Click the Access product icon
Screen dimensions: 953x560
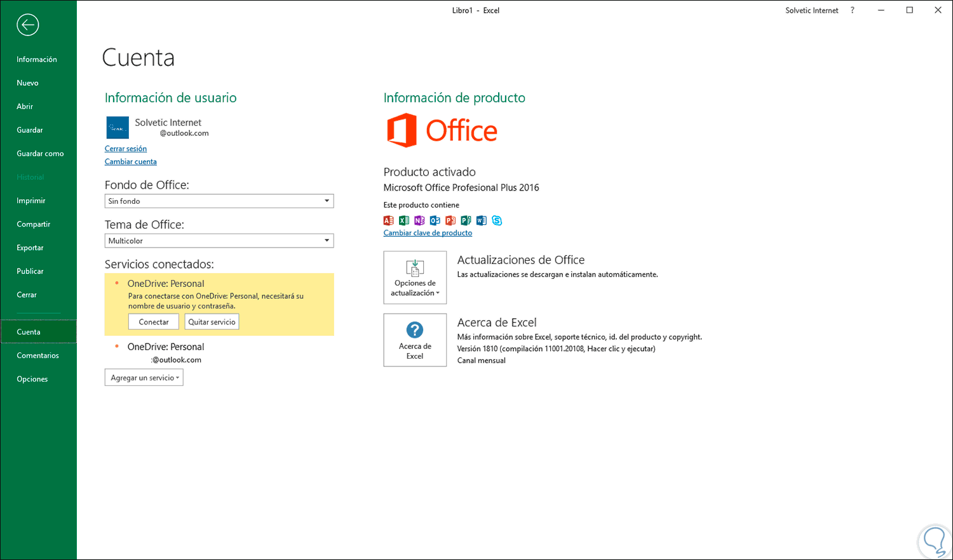coord(389,220)
